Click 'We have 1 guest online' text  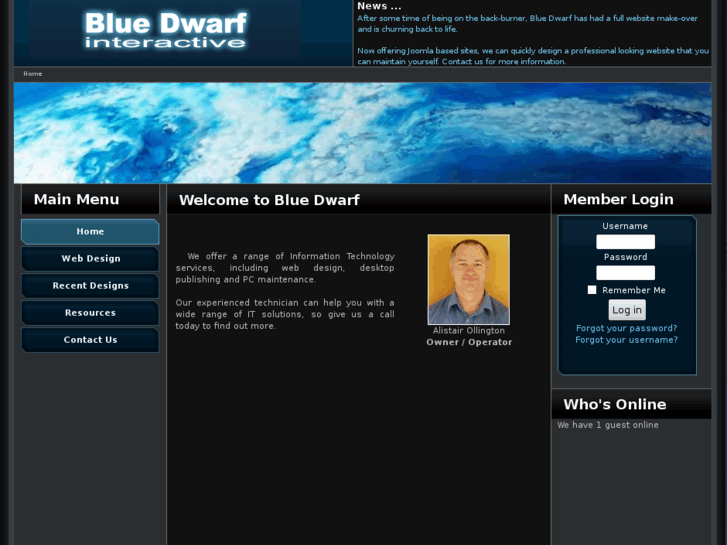tap(608, 425)
